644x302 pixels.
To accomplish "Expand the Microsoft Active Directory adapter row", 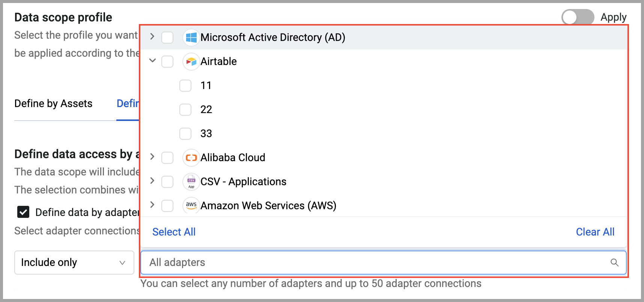I will pos(152,37).
